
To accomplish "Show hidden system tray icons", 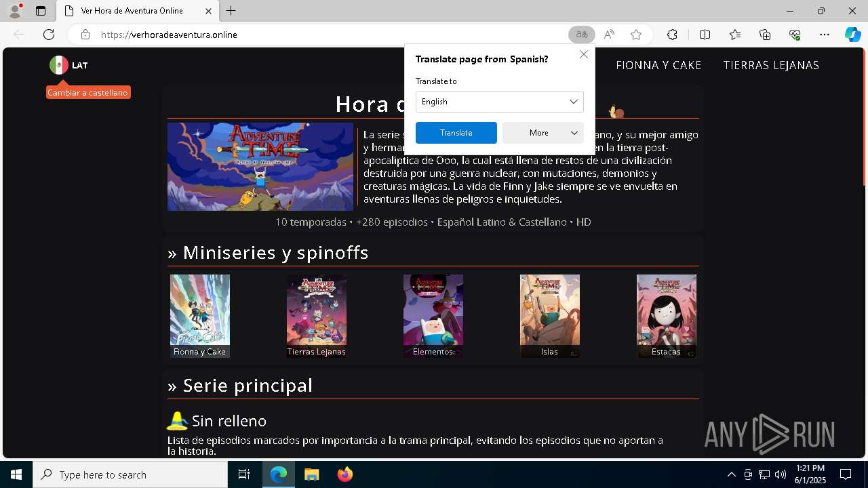I will pyautogui.click(x=731, y=474).
